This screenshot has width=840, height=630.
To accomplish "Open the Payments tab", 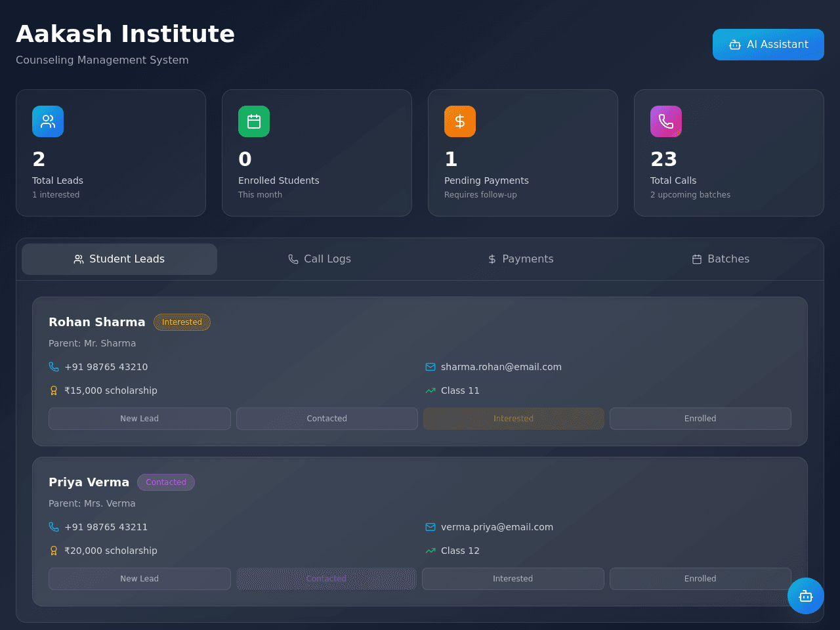I will click(520, 259).
